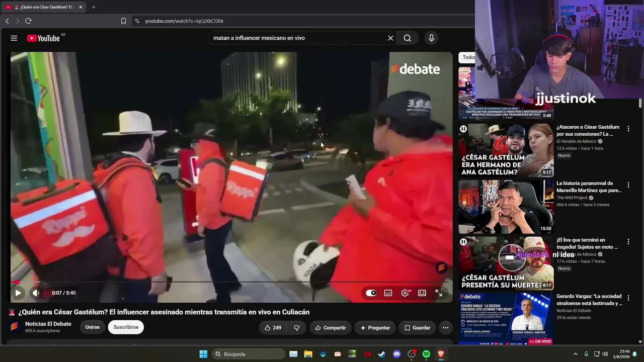Viewport: 644px width, 362px height.
Task: Open the player settings gear
Action: coord(405,293)
